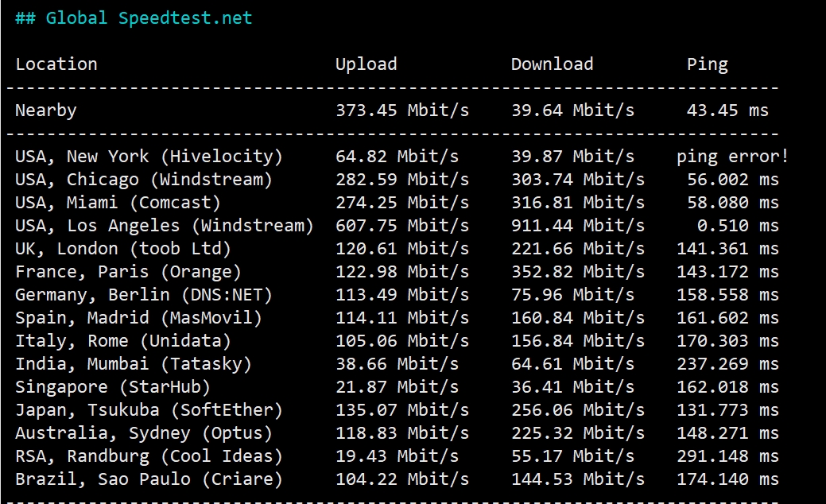
Task: Click the Upload column header
Action: (x=366, y=64)
